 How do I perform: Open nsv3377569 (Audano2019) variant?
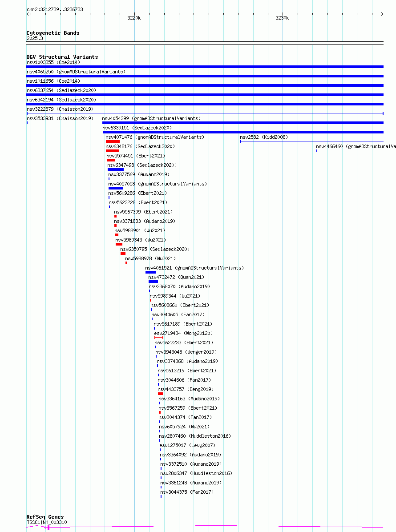coord(139,174)
